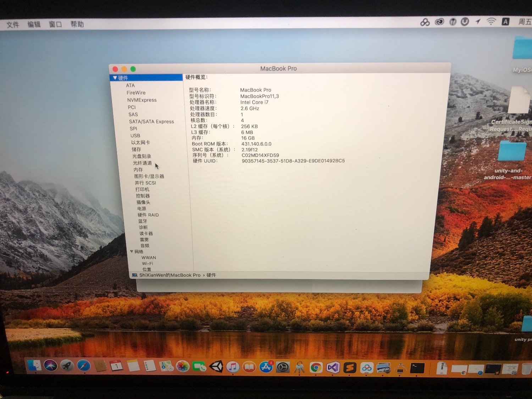Screen dimensions: 532x399
Task: Open the Terminal dock icon
Action: point(417,368)
